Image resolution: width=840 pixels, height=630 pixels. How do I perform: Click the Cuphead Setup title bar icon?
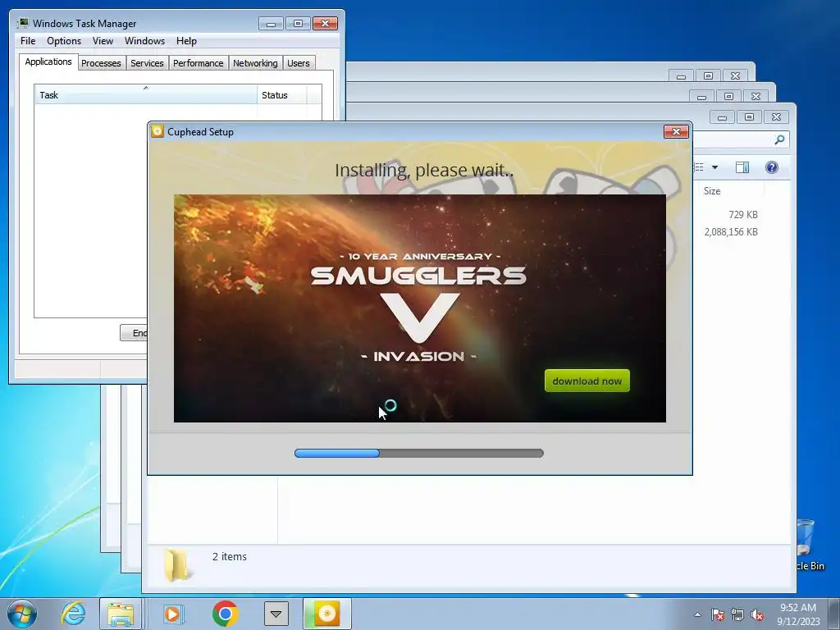click(x=157, y=132)
